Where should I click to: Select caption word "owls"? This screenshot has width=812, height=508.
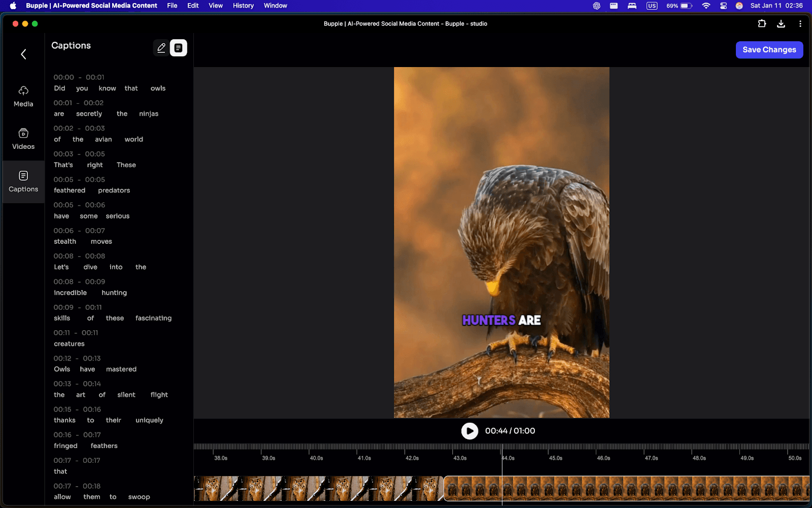pyautogui.click(x=158, y=88)
